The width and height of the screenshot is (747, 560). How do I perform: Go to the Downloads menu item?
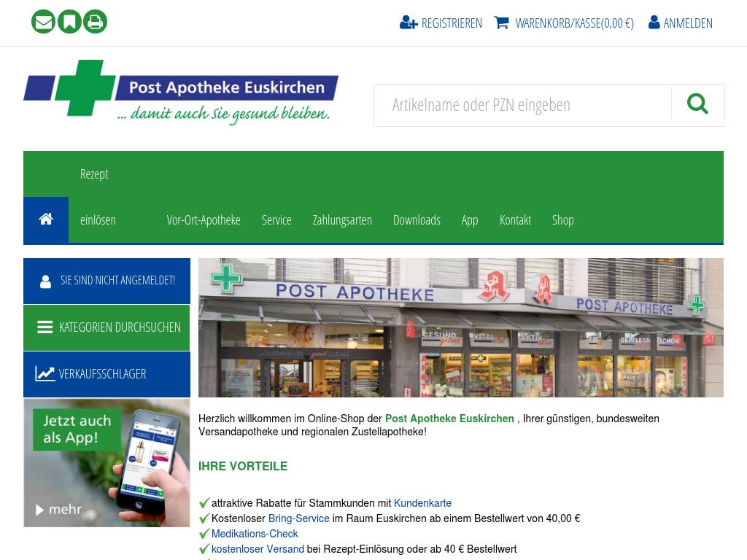417,220
